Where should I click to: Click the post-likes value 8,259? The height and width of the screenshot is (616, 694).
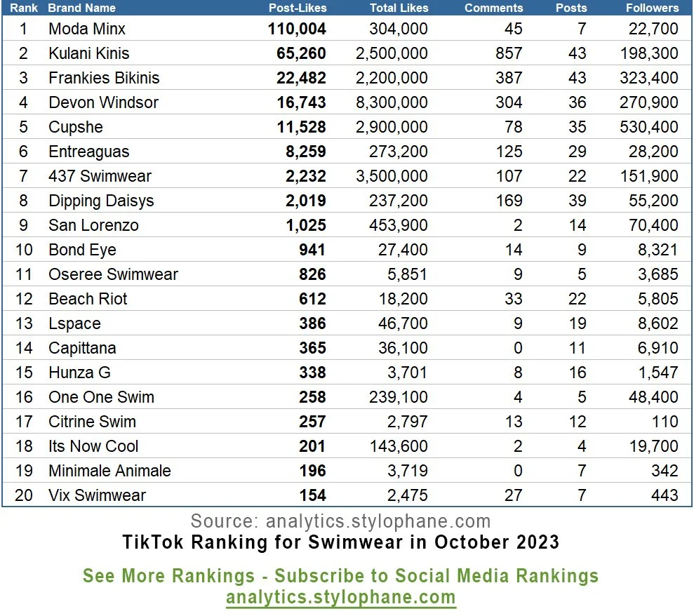click(306, 152)
